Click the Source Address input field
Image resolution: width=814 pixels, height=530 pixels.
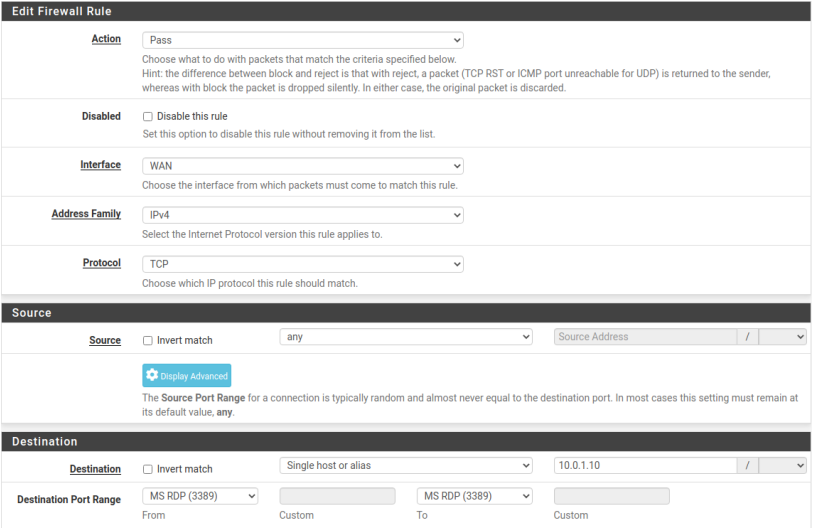point(645,337)
